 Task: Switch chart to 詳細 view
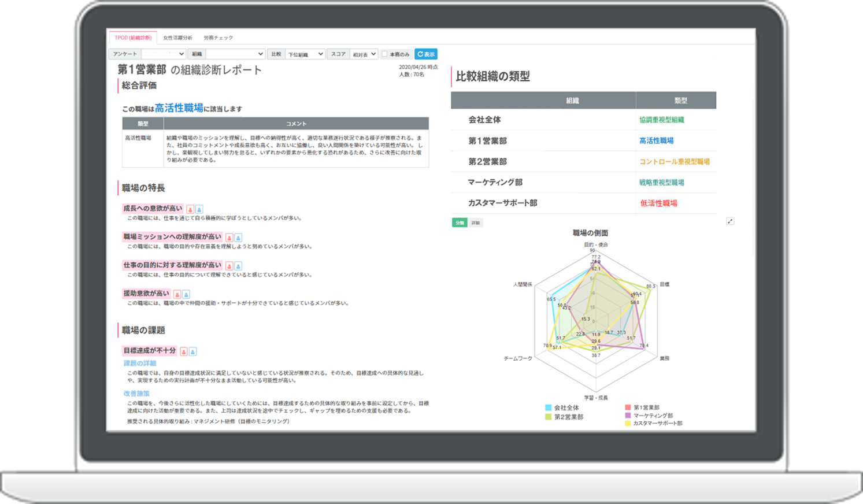tap(475, 223)
